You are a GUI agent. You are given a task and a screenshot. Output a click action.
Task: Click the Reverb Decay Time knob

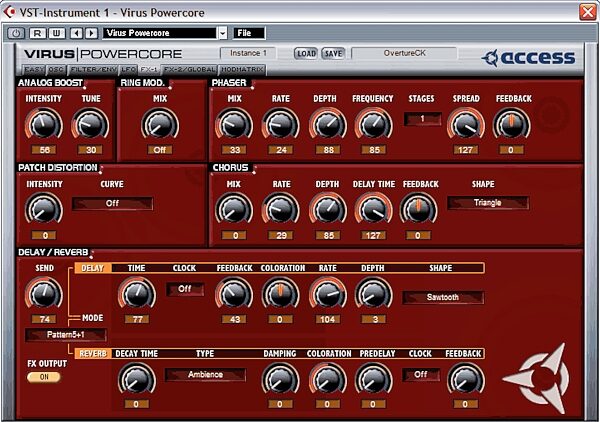click(x=137, y=379)
